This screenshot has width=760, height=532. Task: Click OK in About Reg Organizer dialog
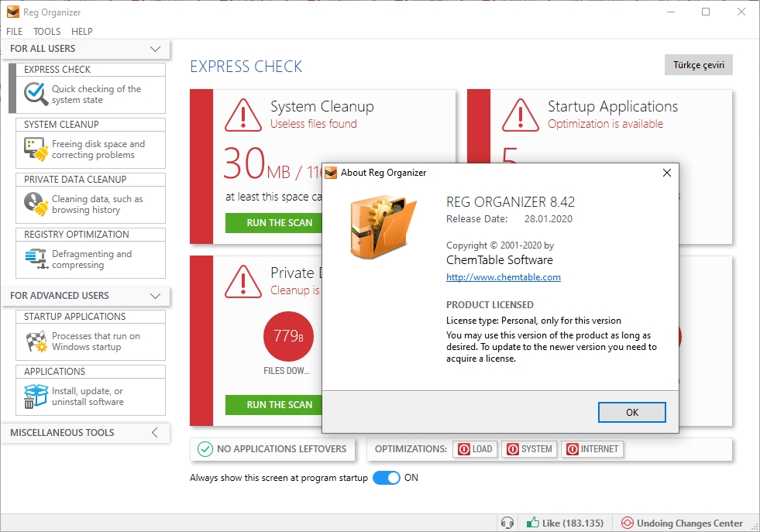point(631,412)
